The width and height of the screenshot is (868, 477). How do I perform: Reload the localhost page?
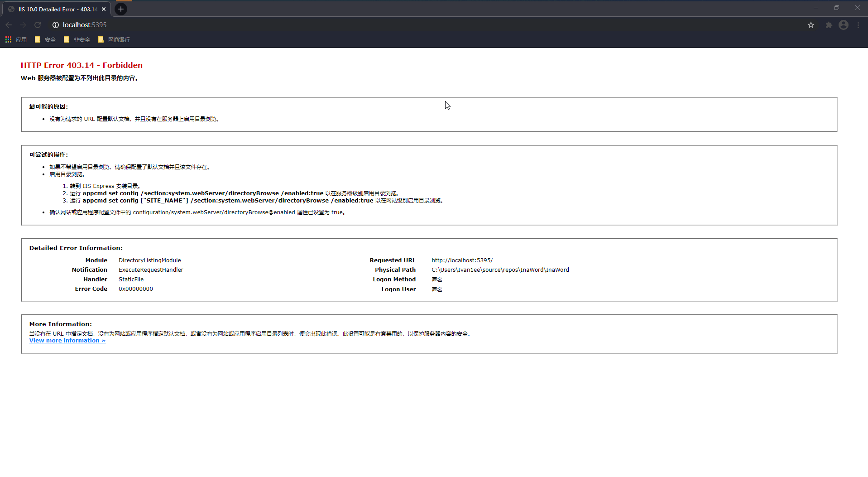[38, 25]
